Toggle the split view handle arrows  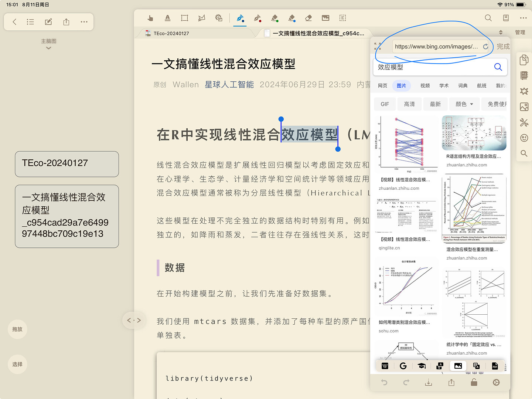(x=134, y=320)
